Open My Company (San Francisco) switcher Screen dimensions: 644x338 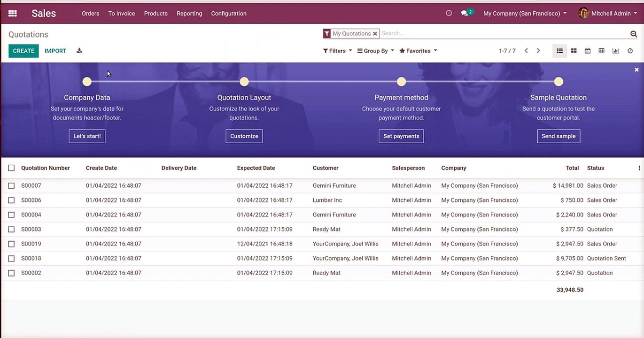point(525,14)
